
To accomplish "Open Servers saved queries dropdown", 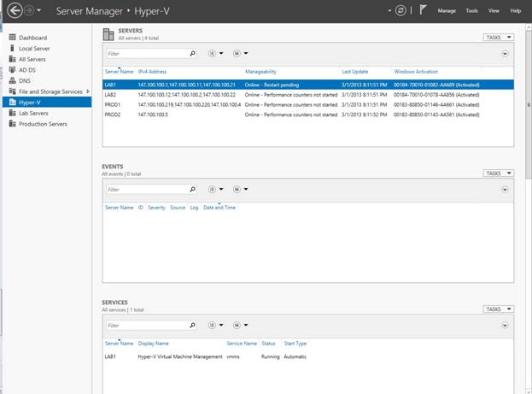I will pyautogui.click(x=240, y=53).
